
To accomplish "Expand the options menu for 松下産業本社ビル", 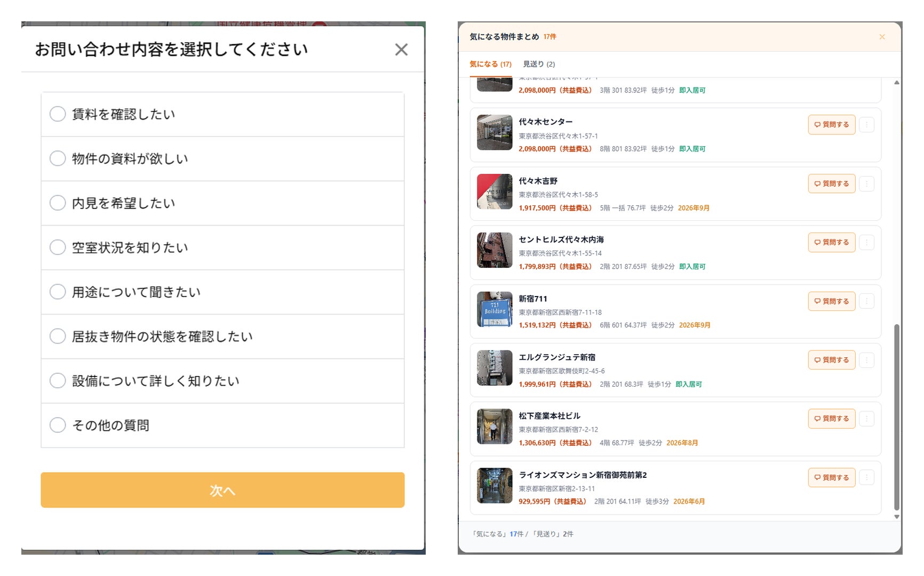I will pyautogui.click(x=866, y=419).
